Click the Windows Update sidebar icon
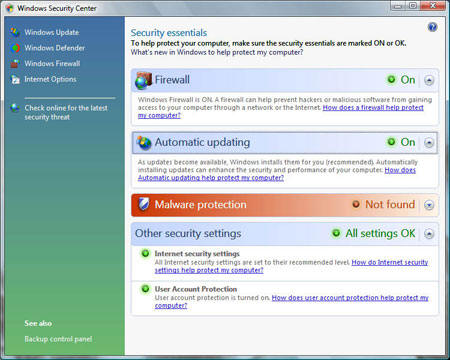The image size is (450, 360). tap(15, 32)
